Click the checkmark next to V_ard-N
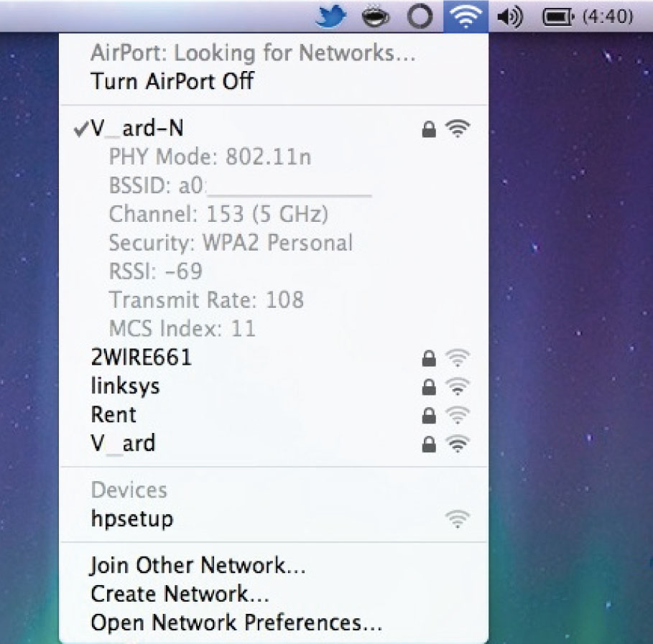The height and width of the screenshot is (644, 653). [81, 129]
